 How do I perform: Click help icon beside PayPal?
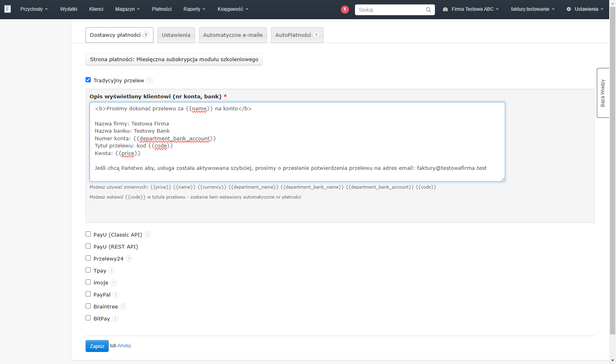pos(116,294)
